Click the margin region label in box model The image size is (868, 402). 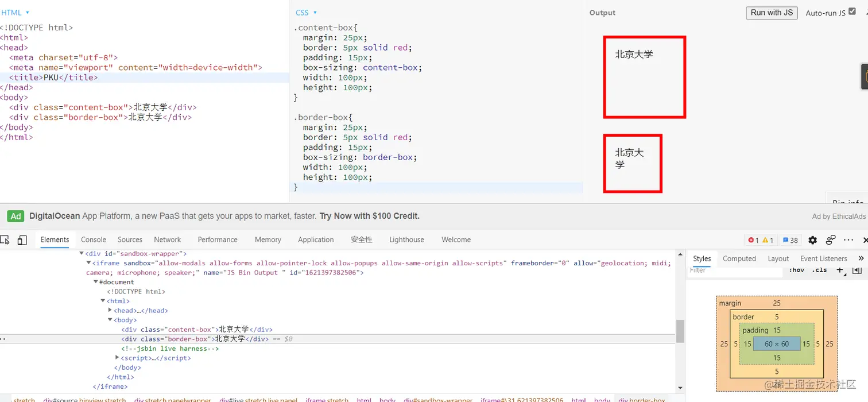pos(730,303)
